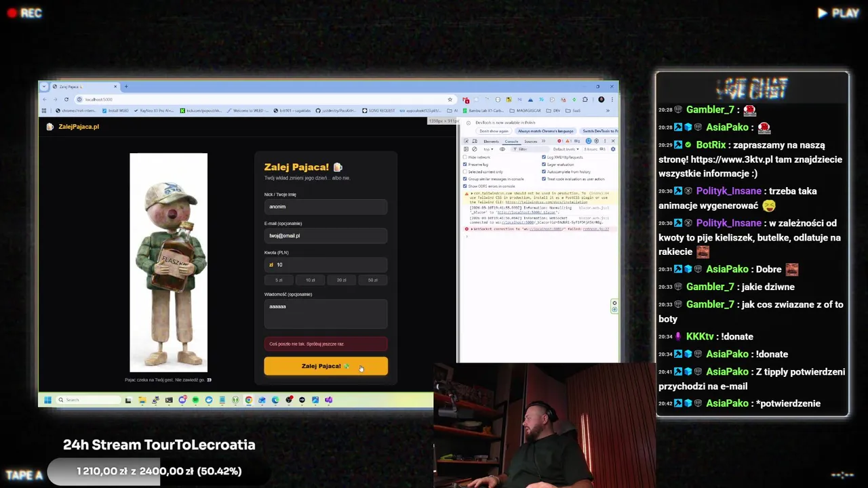The width and height of the screenshot is (868, 488).
Task: Open the SaaS bookmark folder
Action: point(573,110)
